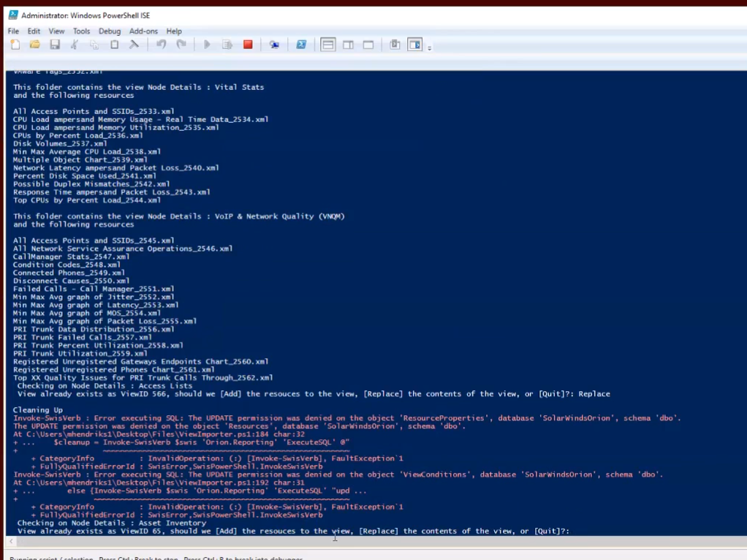The image size is (747, 560).
Task: Click the Cut scissors icon
Action: (x=75, y=45)
